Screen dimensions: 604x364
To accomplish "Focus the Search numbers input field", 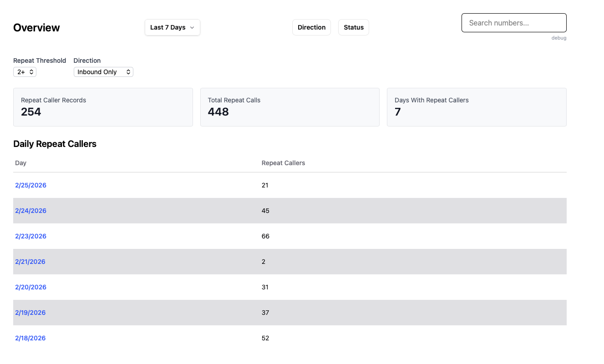I will point(513,23).
